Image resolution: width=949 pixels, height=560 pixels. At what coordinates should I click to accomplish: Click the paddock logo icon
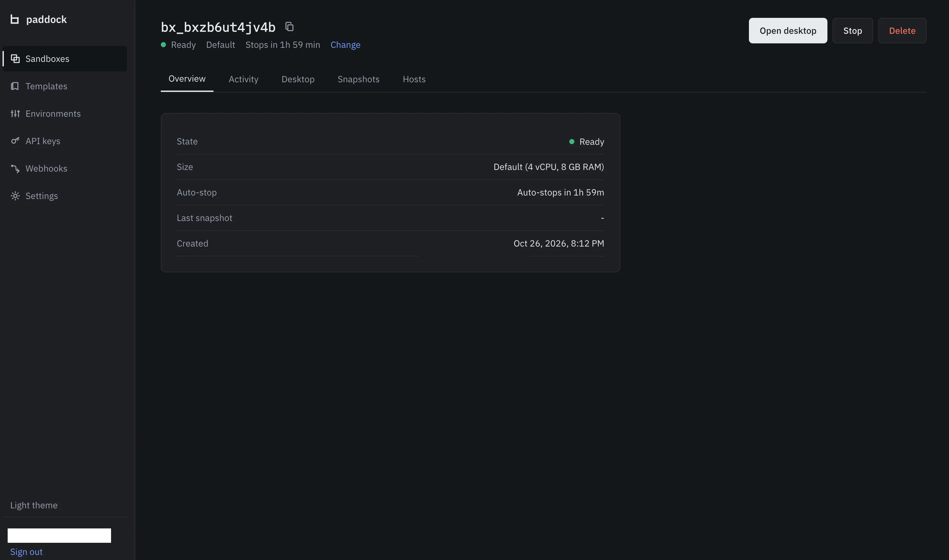point(14,19)
